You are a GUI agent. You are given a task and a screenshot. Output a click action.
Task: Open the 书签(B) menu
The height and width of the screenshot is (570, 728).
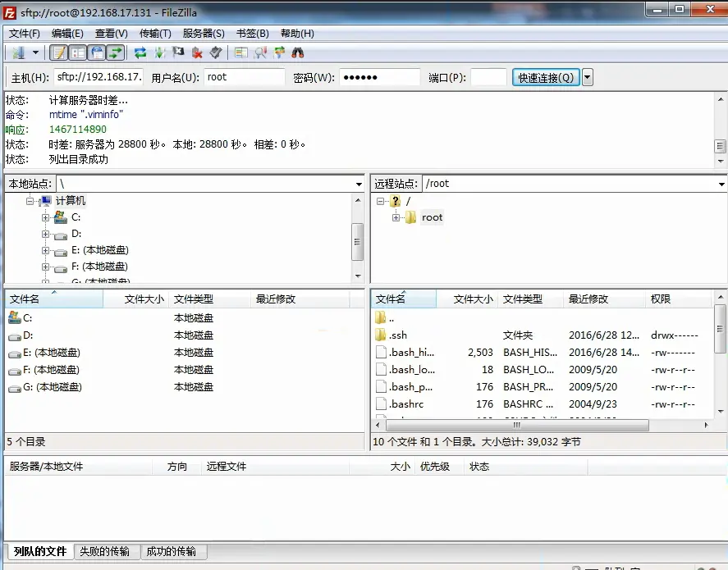pyautogui.click(x=253, y=34)
